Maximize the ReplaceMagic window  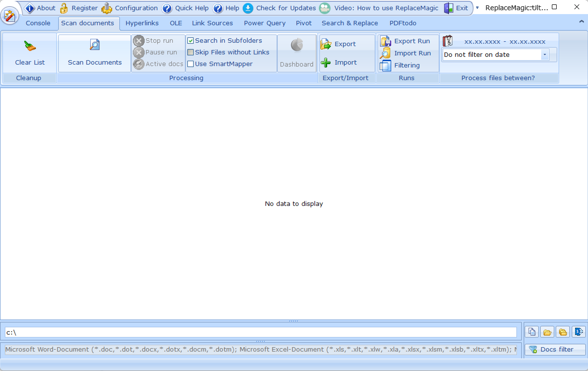[x=554, y=7]
